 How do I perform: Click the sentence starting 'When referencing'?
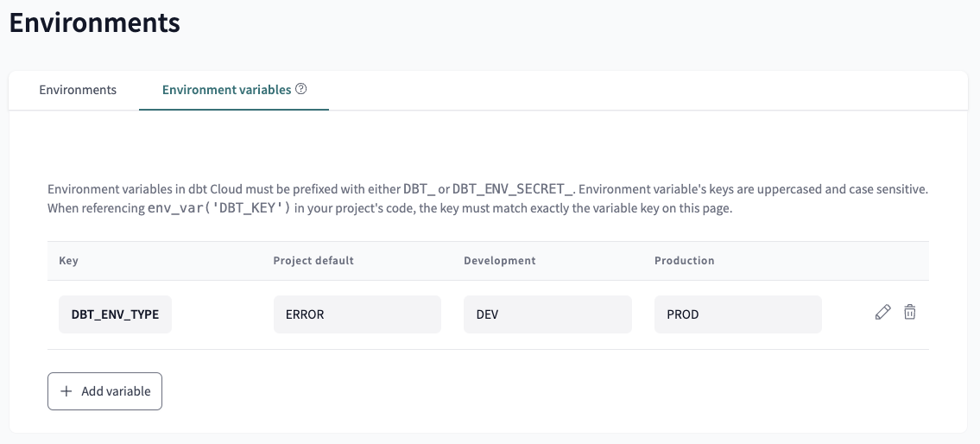(97, 209)
